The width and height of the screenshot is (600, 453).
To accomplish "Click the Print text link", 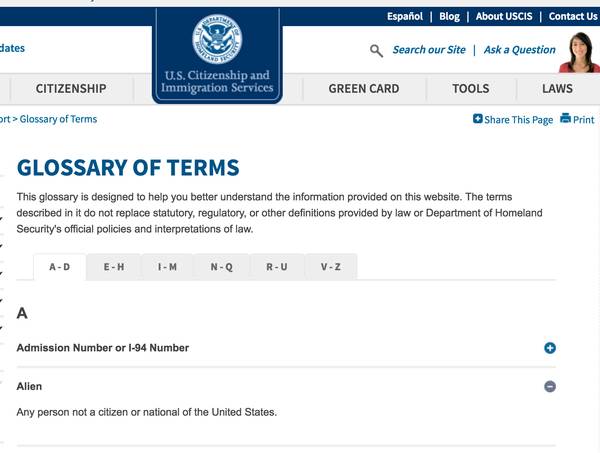I will [584, 120].
